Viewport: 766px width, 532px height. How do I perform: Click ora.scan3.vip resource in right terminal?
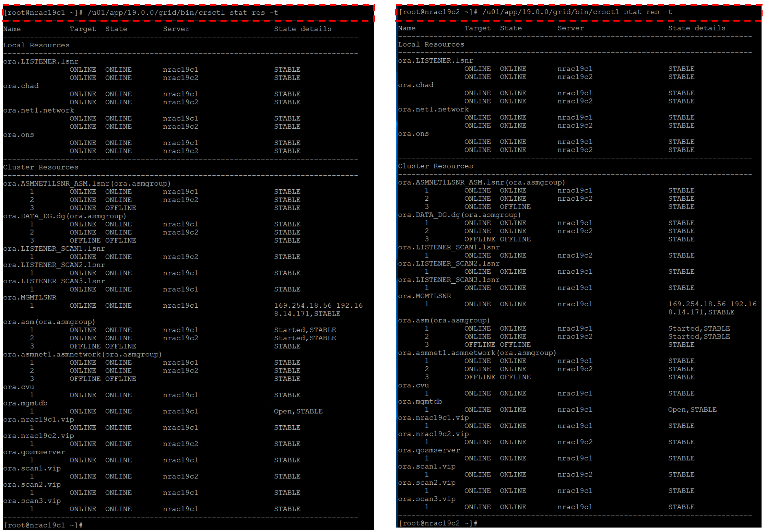tap(427, 499)
